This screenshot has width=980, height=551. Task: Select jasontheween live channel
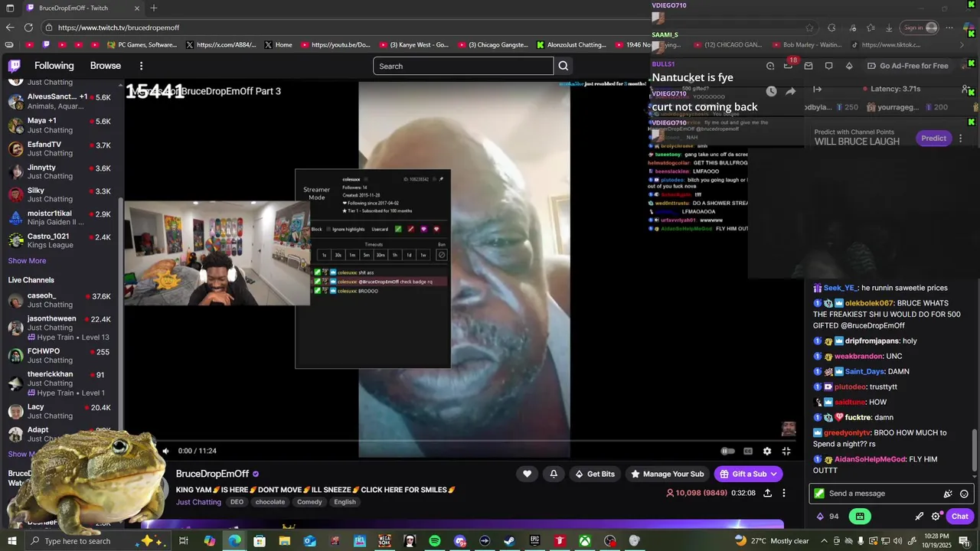60,328
